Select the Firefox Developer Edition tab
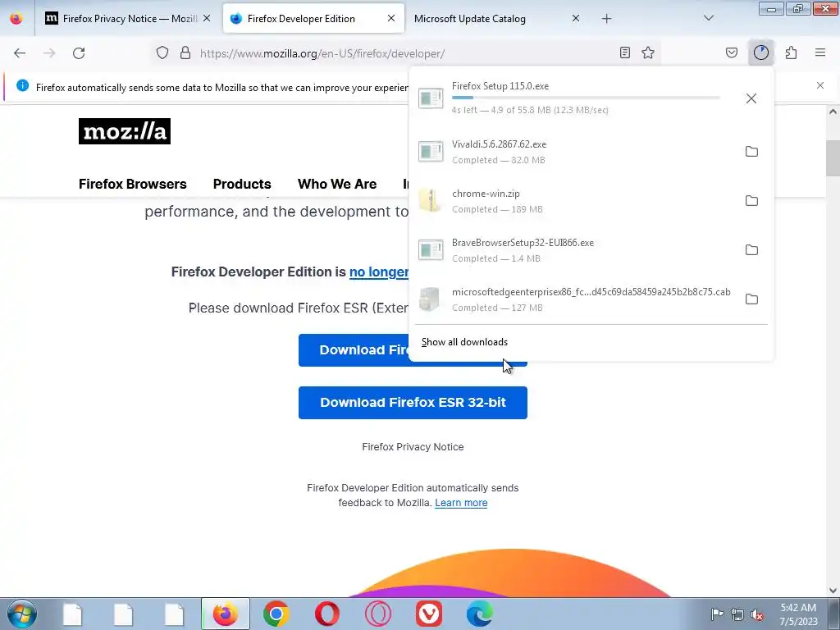 (x=301, y=18)
